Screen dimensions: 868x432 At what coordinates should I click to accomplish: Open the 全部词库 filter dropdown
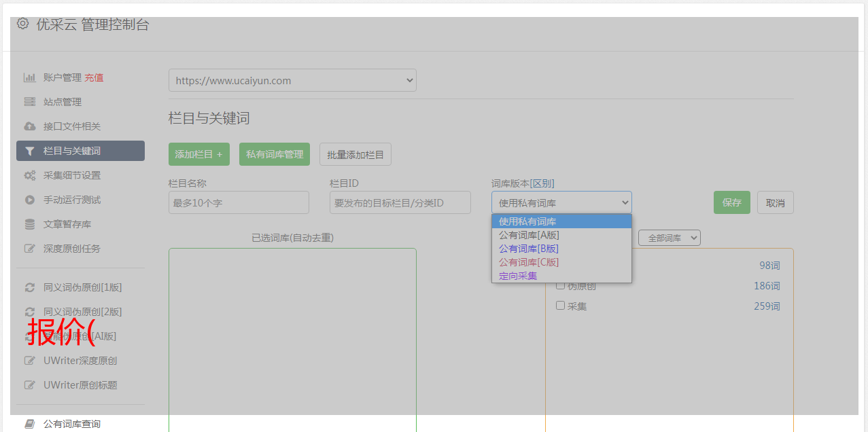[669, 238]
